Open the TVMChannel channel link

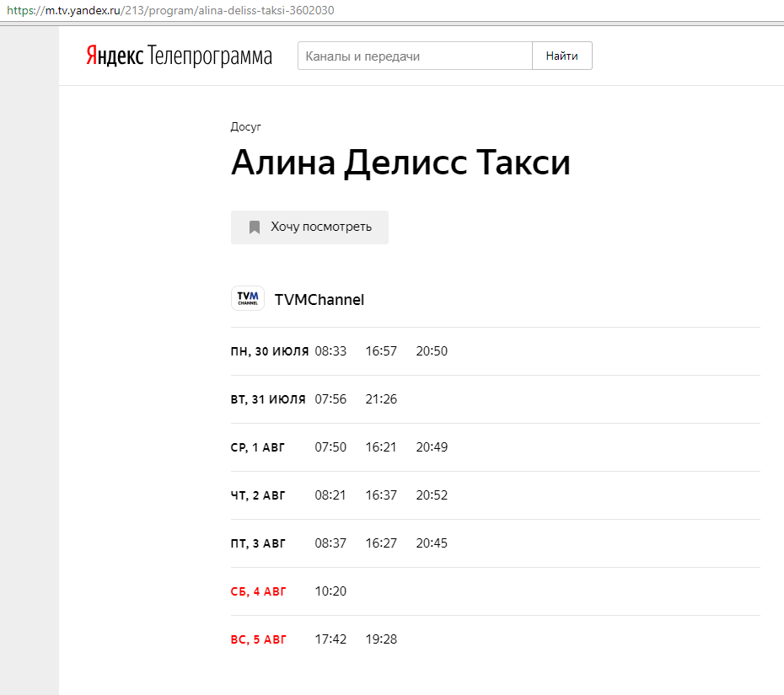click(x=319, y=300)
